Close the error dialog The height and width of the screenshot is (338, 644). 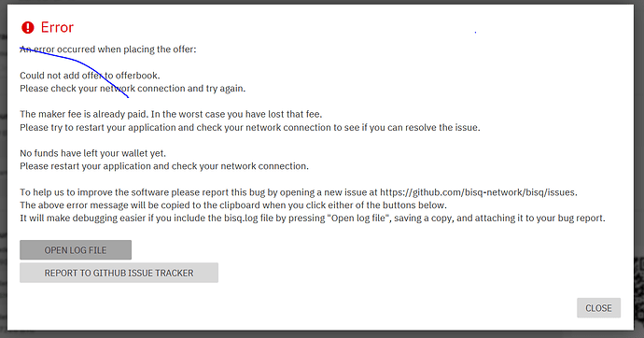[x=598, y=308]
